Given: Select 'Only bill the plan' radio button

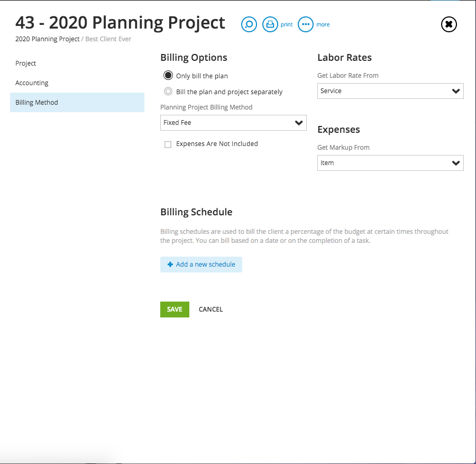Looking at the screenshot, I should click(x=168, y=76).
